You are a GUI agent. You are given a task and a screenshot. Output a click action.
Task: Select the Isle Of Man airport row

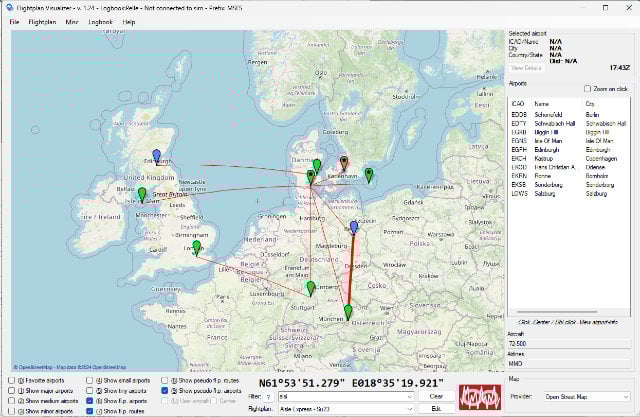(569, 141)
